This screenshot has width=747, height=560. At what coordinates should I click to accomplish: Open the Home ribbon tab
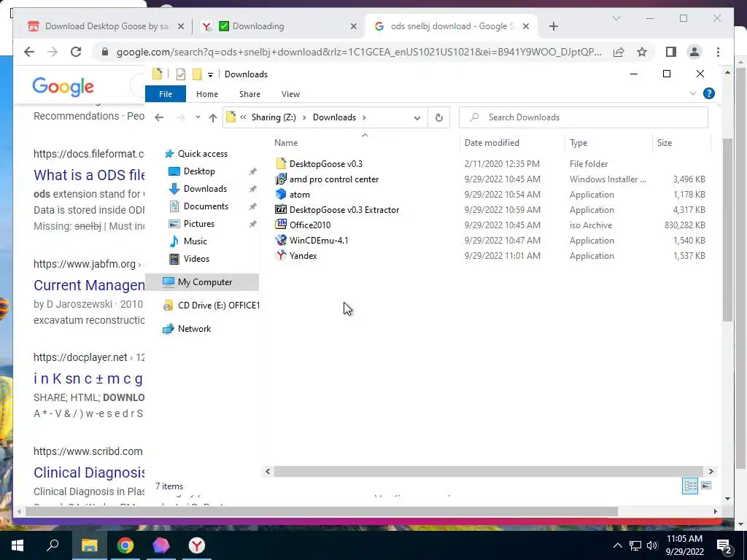point(206,94)
